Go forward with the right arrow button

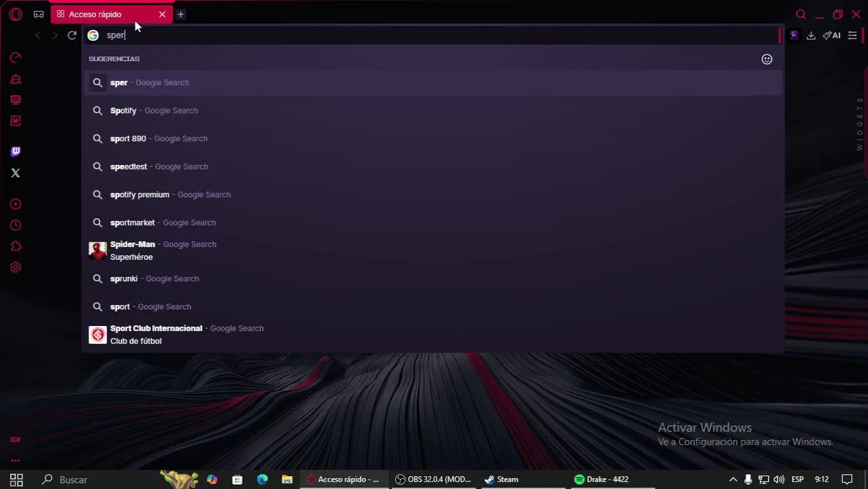pos(55,35)
